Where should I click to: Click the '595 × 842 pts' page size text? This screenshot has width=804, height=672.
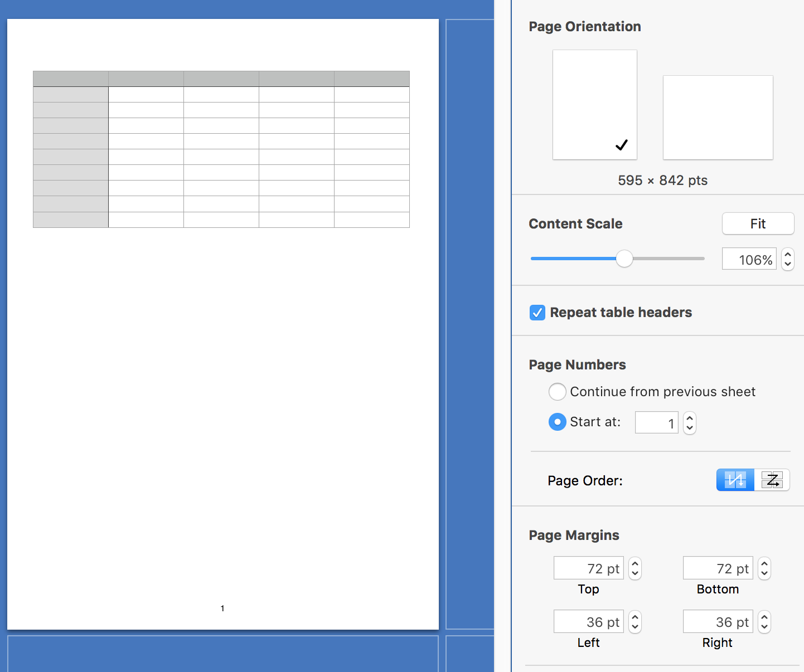pyautogui.click(x=663, y=181)
